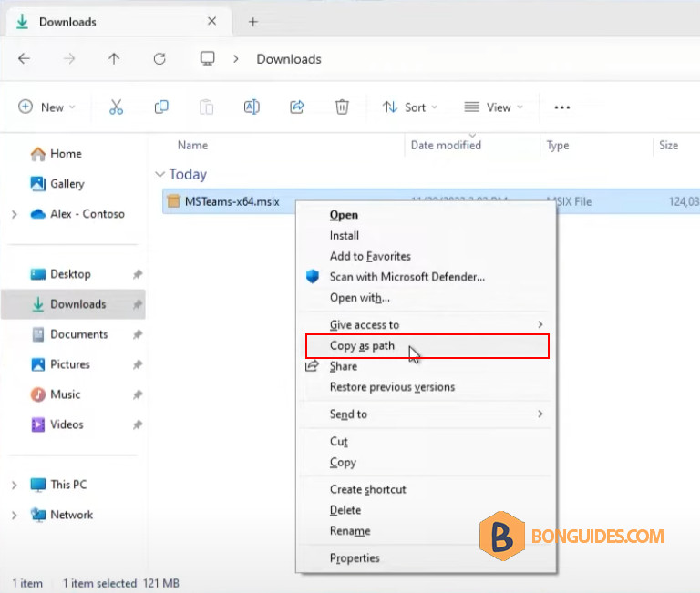Click the pin icon beside Documents
The image size is (700, 593).
pos(138,334)
